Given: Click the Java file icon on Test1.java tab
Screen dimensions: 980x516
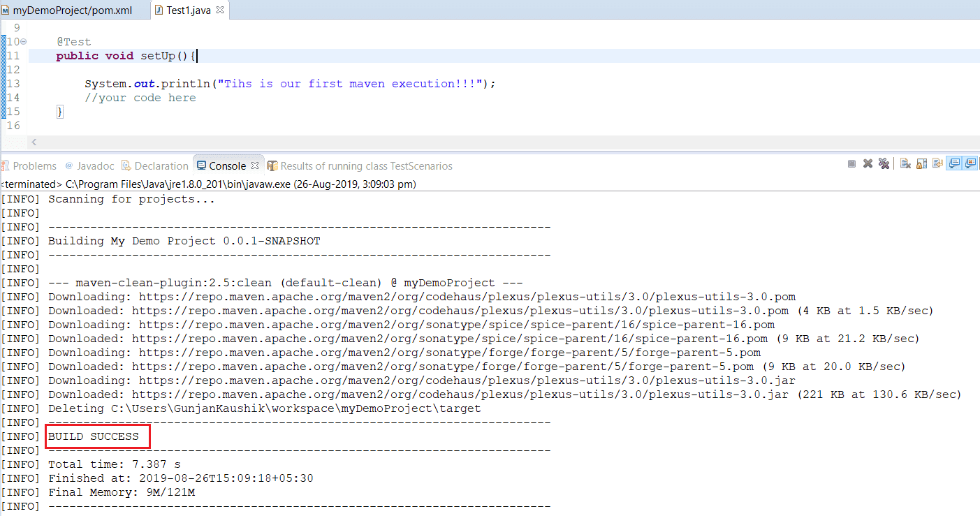Looking at the screenshot, I should coord(159,10).
